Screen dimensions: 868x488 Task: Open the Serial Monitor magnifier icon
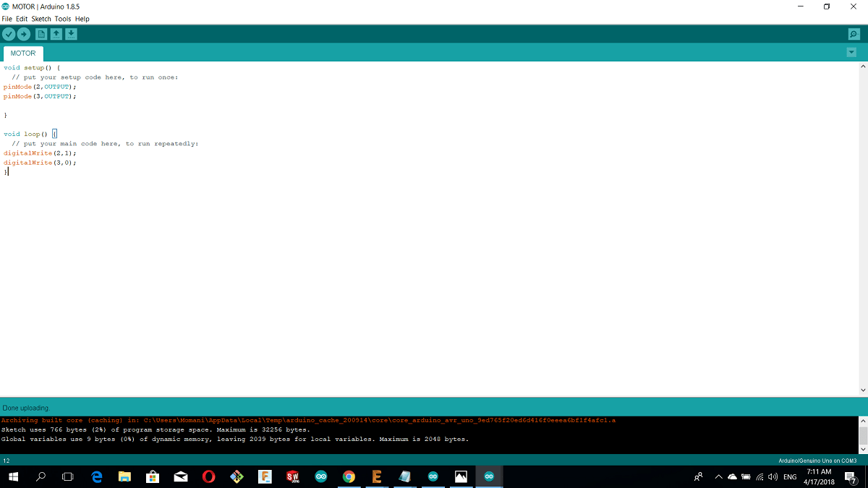[854, 34]
